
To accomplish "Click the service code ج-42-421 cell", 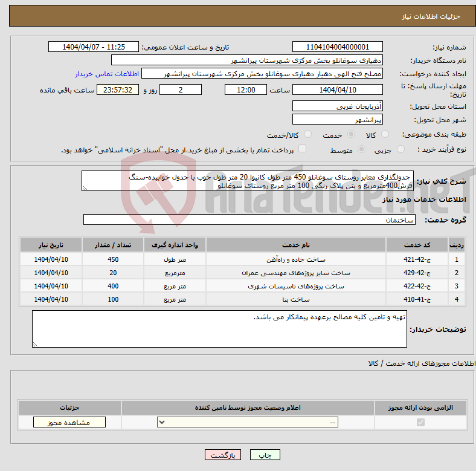I will pos(417,259).
